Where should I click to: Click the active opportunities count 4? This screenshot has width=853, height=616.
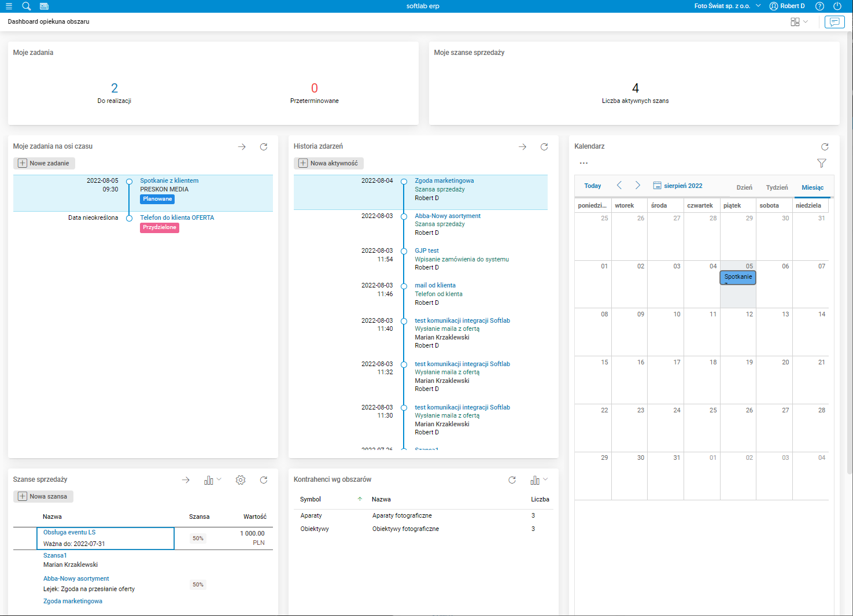pos(636,88)
